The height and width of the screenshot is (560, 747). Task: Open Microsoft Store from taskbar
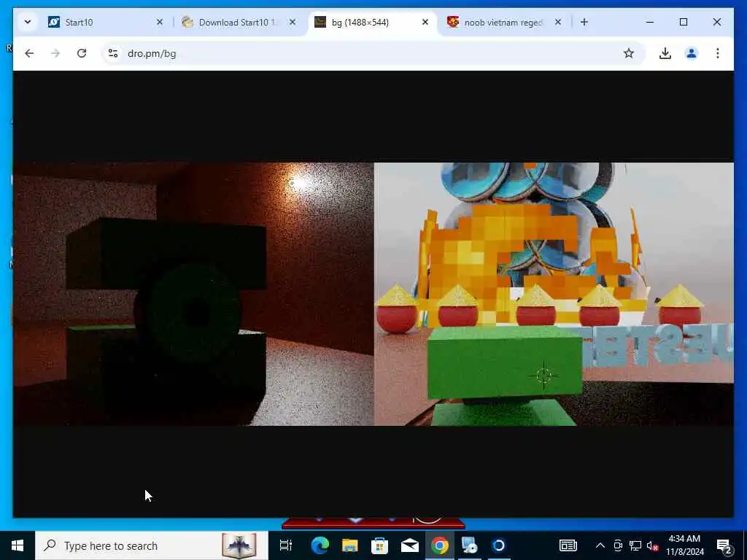[379, 545]
